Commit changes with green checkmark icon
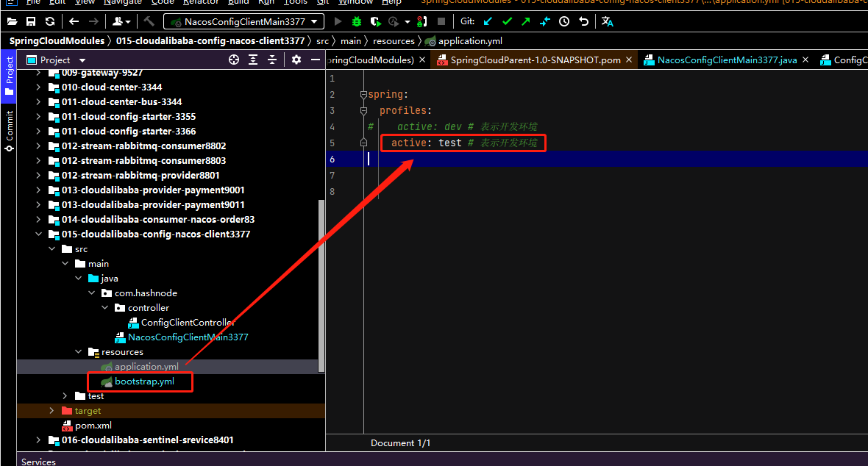Image resolution: width=868 pixels, height=466 pixels. 507,21
